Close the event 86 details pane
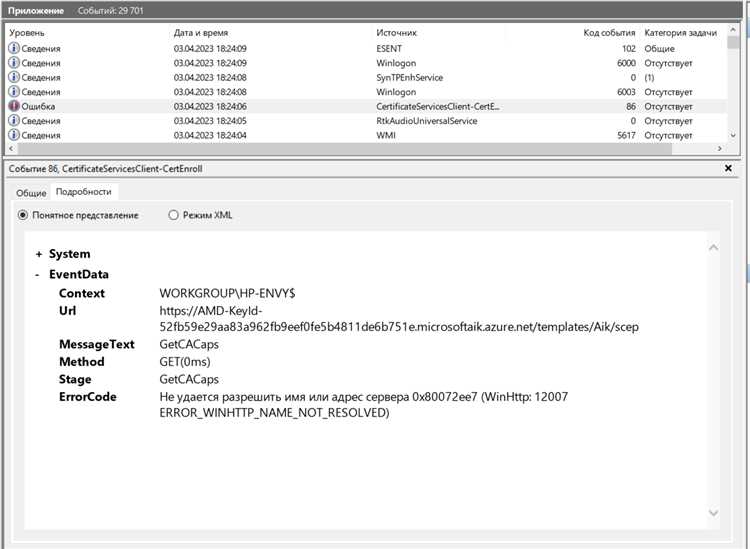This screenshot has height=549, width=750. (728, 168)
